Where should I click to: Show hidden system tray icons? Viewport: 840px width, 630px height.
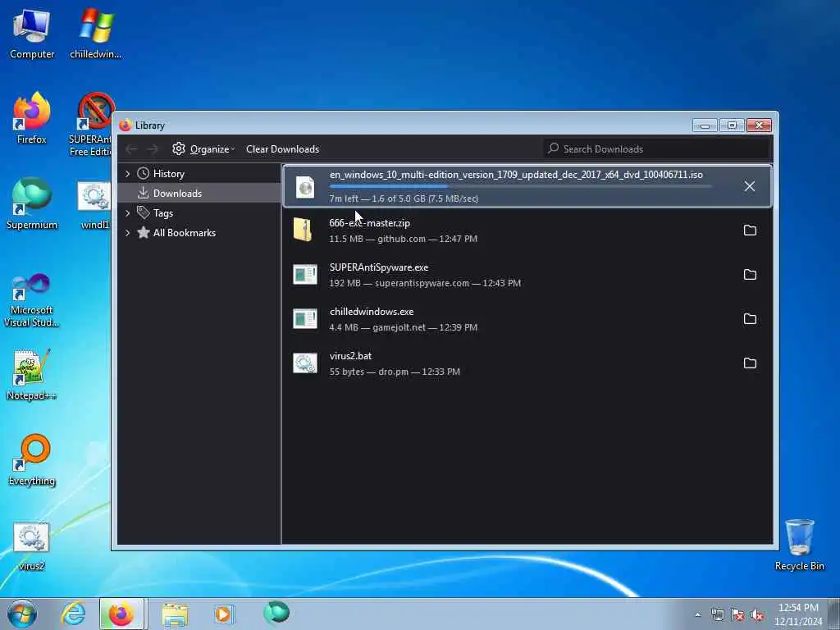point(697,615)
